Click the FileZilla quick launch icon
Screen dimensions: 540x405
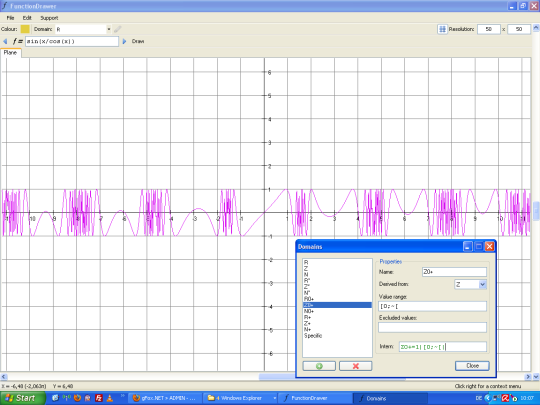(x=98, y=398)
